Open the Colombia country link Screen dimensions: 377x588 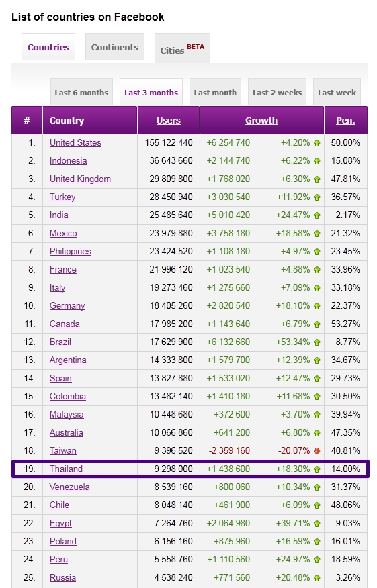(x=68, y=396)
